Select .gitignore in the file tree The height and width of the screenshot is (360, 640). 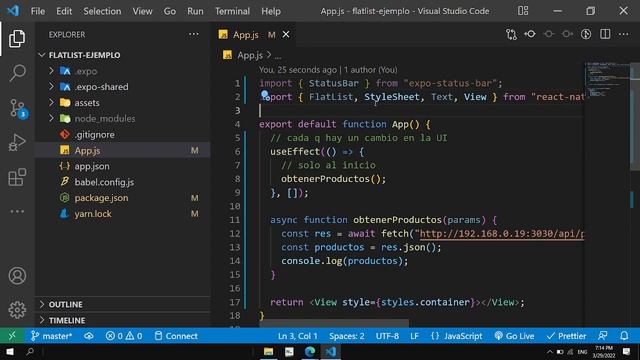click(x=122, y=134)
